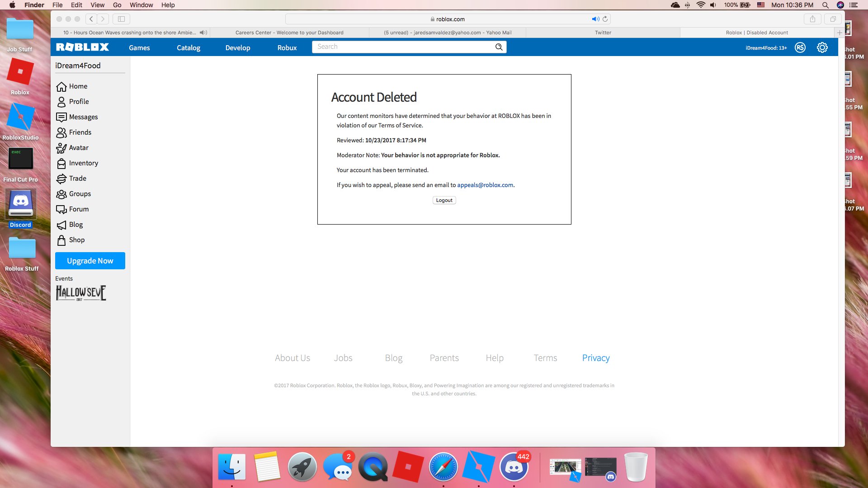Open Avatar from the sidebar
Viewport: 868px width, 488px height.
(x=78, y=148)
